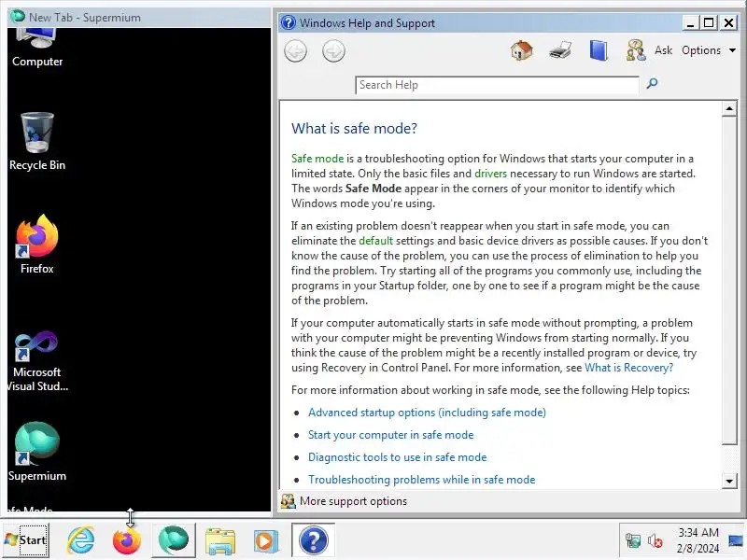Minimize the Help and Support window
Image resolution: width=747 pixels, height=560 pixels.
[x=690, y=22]
